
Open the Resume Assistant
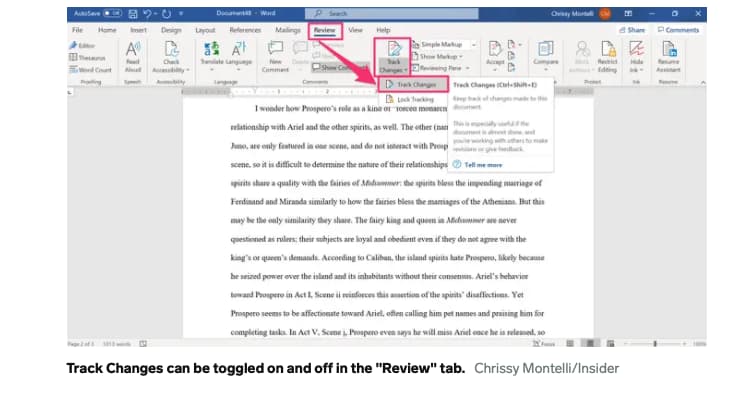[x=669, y=57]
